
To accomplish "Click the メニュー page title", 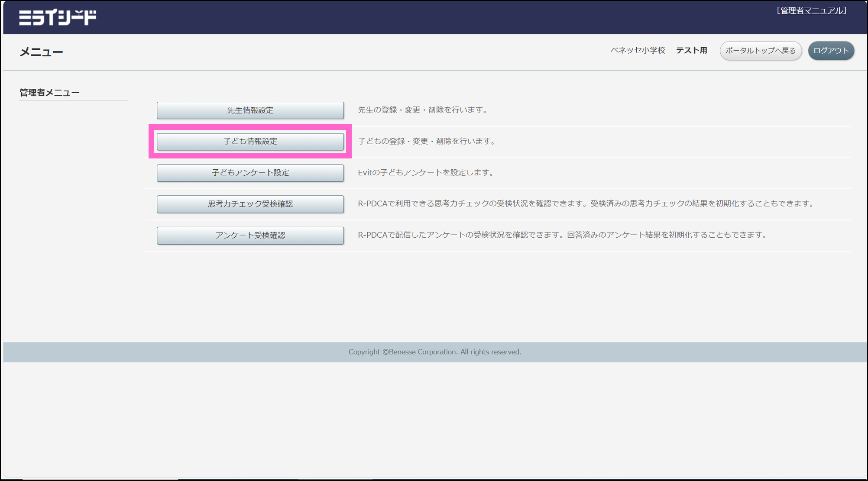I will [x=40, y=51].
